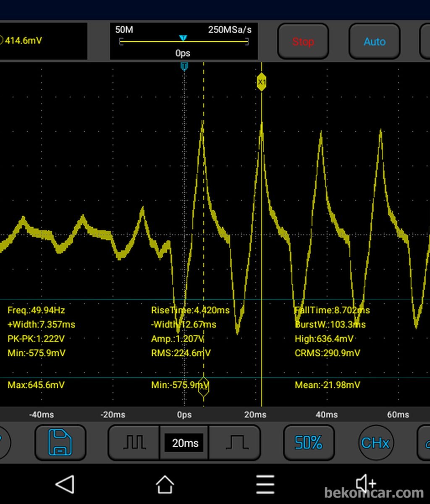430x504 pixels.
Task: Select the BurstW.:103.3ms measurement
Action: pyautogui.click(x=330, y=324)
